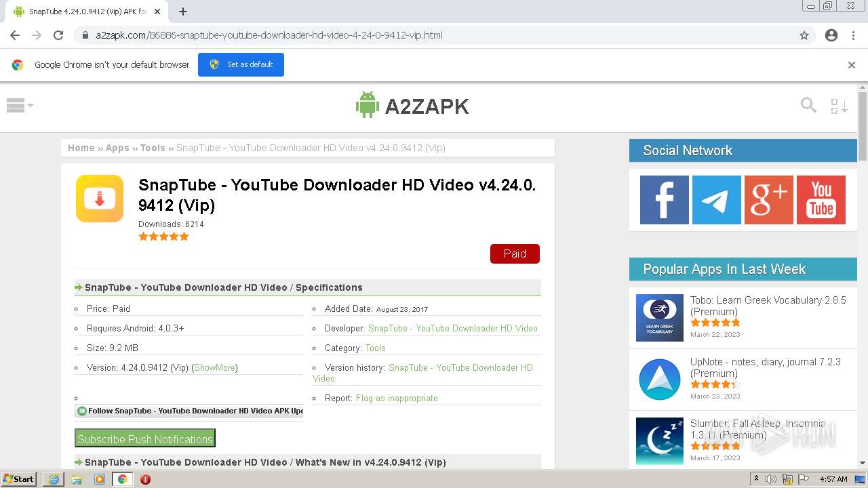868x488 pixels.
Task: Expand the hamburger site menu
Action: pos(20,105)
